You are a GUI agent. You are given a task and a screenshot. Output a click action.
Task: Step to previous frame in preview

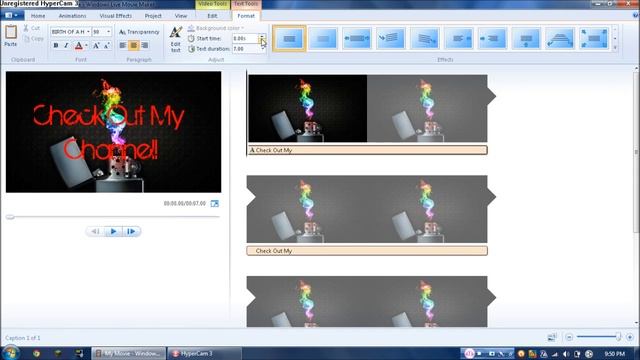click(x=96, y=231)
